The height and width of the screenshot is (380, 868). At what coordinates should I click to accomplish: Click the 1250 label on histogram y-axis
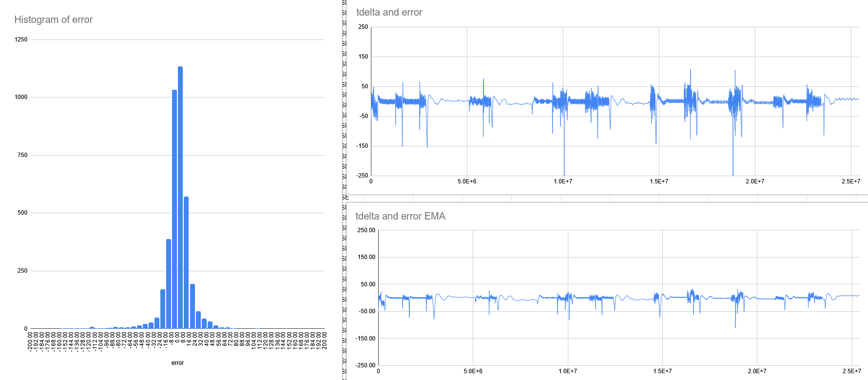21,40
